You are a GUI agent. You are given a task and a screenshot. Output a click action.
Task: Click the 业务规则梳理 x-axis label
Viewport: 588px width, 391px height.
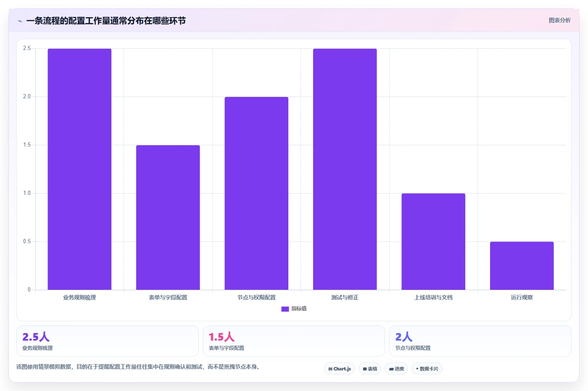click(79, 297)
